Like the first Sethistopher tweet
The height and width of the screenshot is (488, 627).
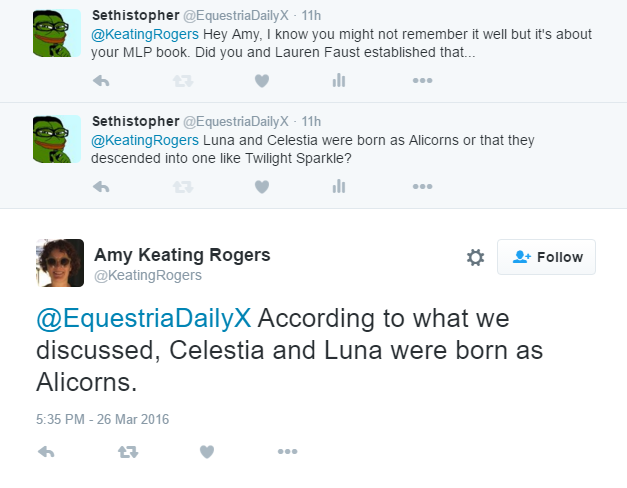[262, 81]
